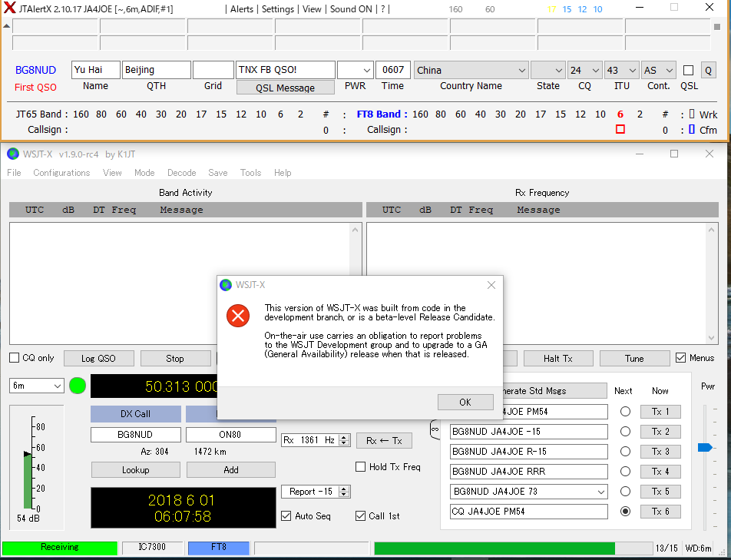This screenshot has width=731, height=560.
Task: Click the QSL Message button
Action: tap(285, 88)
